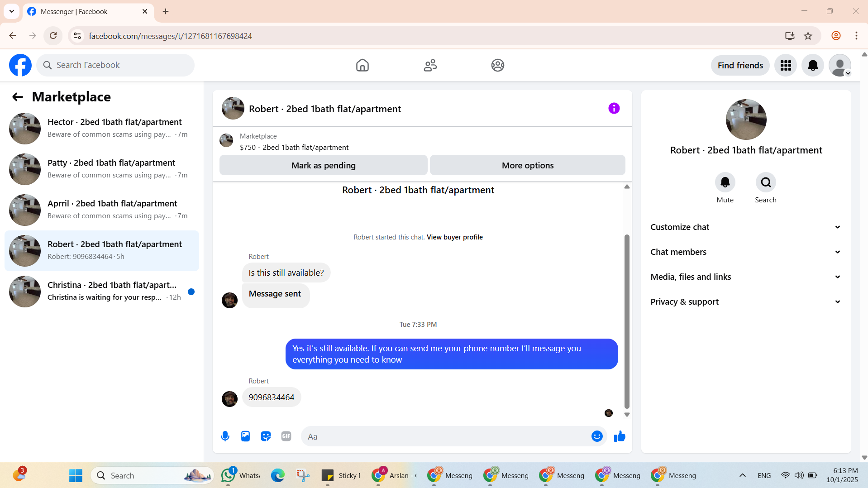868x488 pixels.
Task: Click the chat scroll up arrow
Action: coord(627,187)
